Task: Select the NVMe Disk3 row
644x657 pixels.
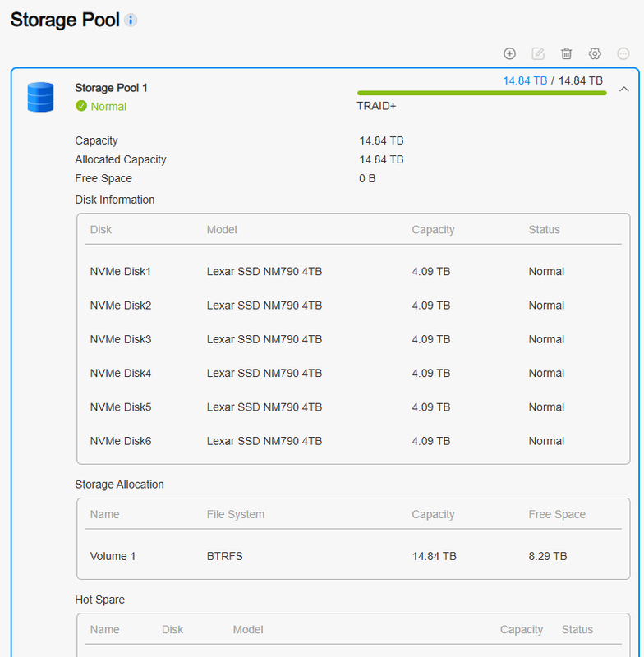Action: tap(353, 339)
